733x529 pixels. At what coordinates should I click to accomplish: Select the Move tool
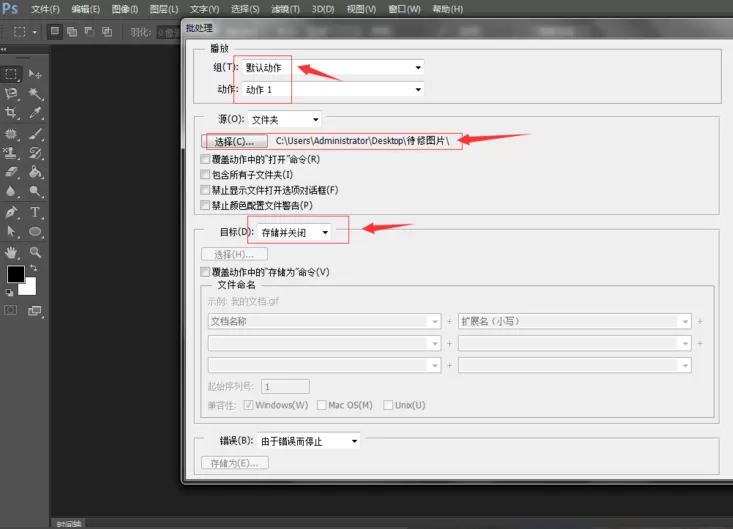click(x=35, y=74)
